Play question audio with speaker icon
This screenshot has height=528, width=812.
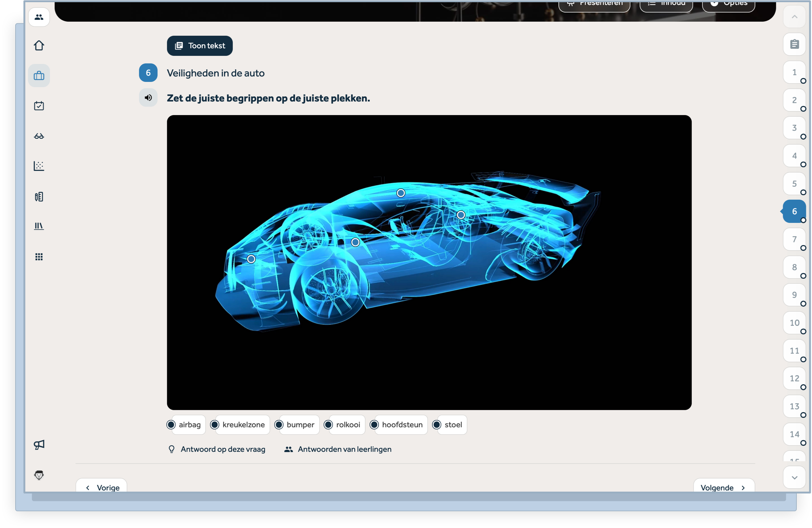tap(148, 98)
